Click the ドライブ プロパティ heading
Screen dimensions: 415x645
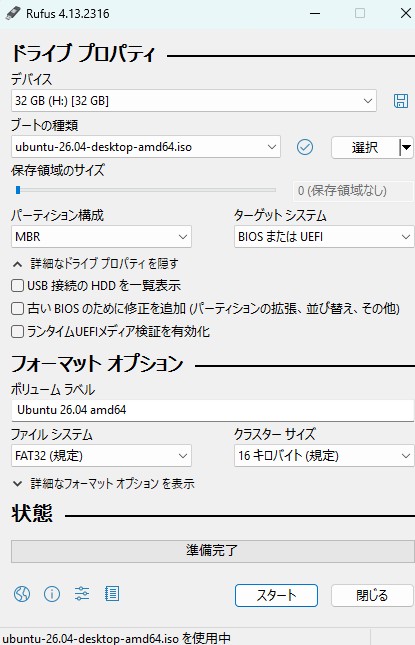(x=84, y=53)
